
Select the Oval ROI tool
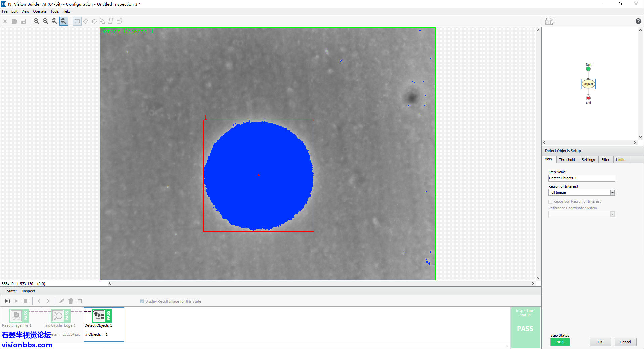(94, 21)
